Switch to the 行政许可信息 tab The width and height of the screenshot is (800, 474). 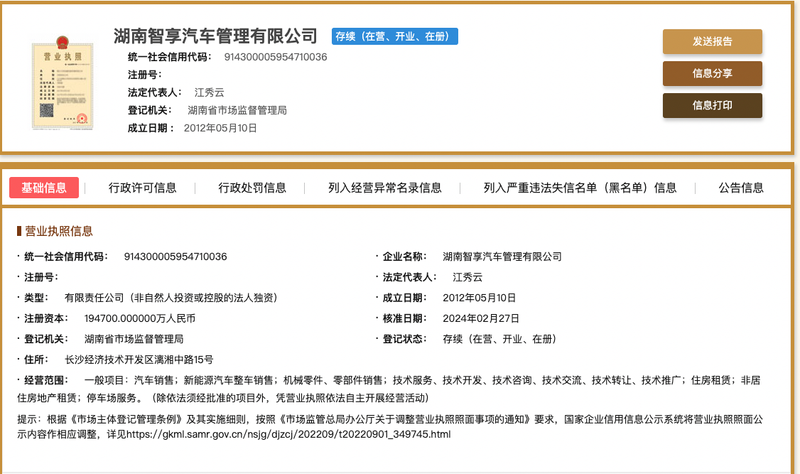pos(142,187)
